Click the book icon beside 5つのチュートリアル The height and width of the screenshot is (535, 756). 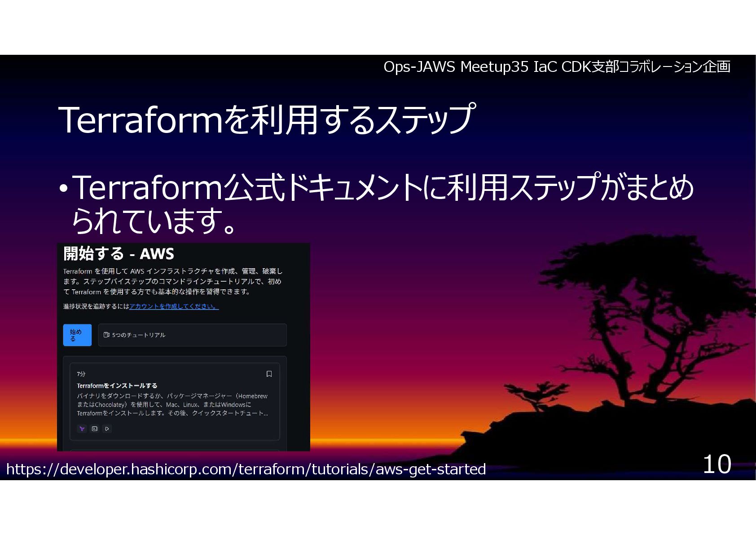coord(106,335)
